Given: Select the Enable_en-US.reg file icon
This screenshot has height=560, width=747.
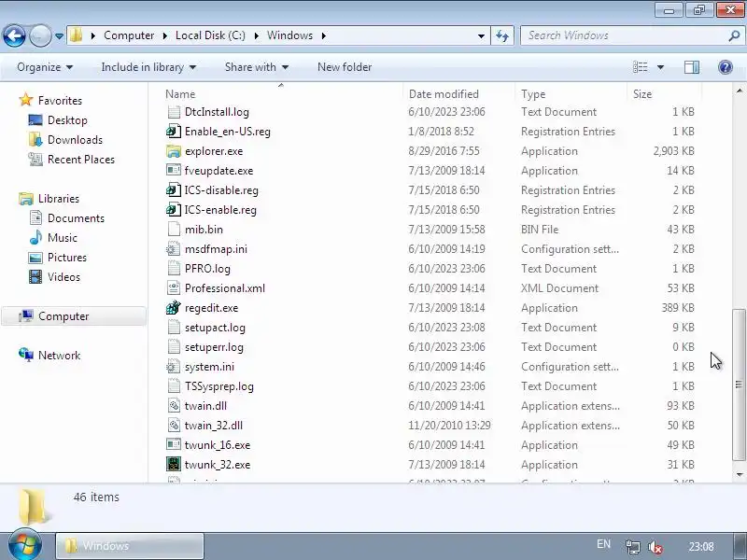Looking at the screenshot, I should [x=174, y=132].
